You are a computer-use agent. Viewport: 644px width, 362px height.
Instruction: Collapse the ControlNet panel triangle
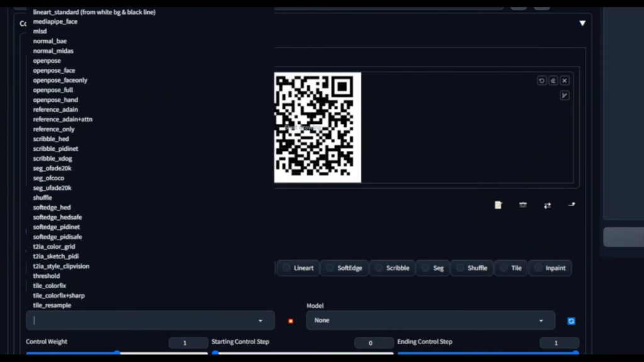(582, 23)
